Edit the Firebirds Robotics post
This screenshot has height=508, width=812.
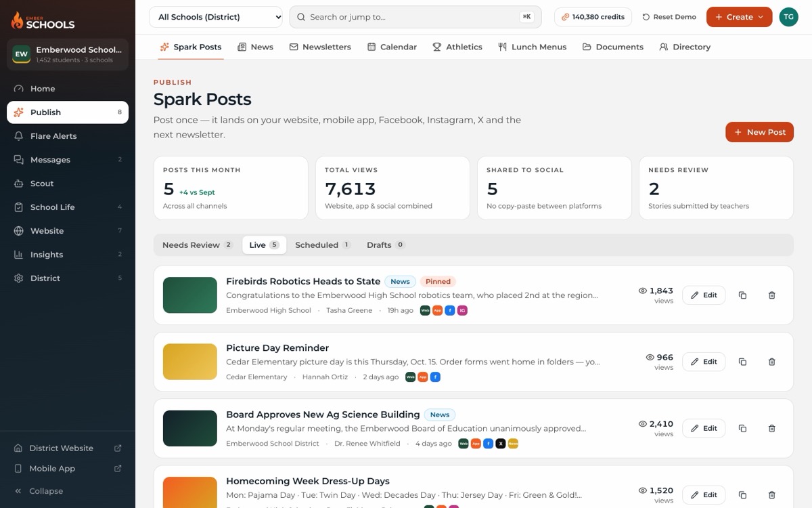pyautogui.click(x=704, y=295)
